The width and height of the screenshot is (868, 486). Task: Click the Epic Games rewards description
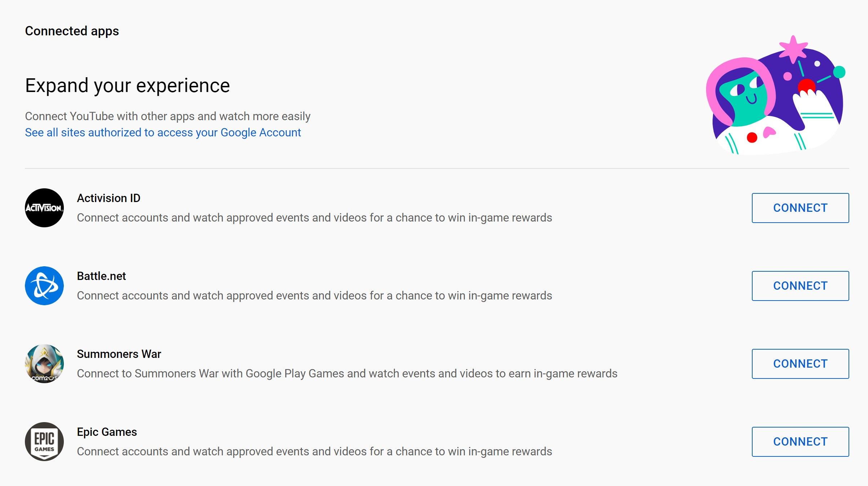(314, 451)
